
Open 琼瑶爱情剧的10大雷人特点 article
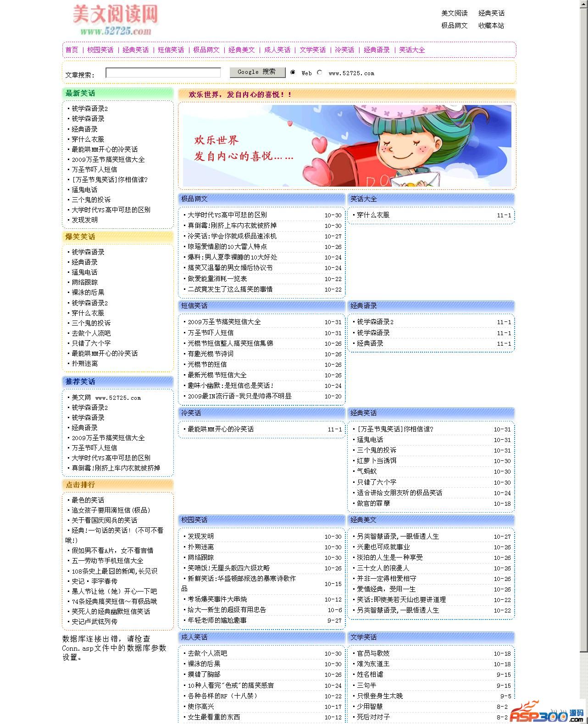pyautogui.click(x=227, y=247)
